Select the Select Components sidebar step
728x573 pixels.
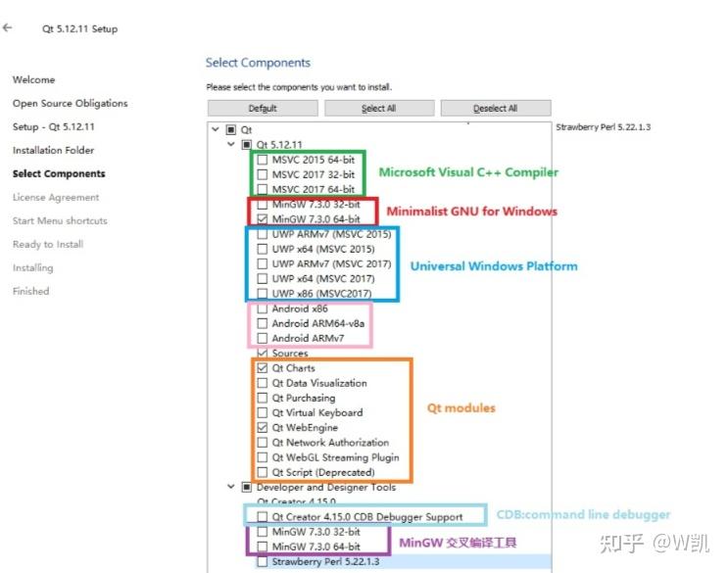click(x=59, y=173)
